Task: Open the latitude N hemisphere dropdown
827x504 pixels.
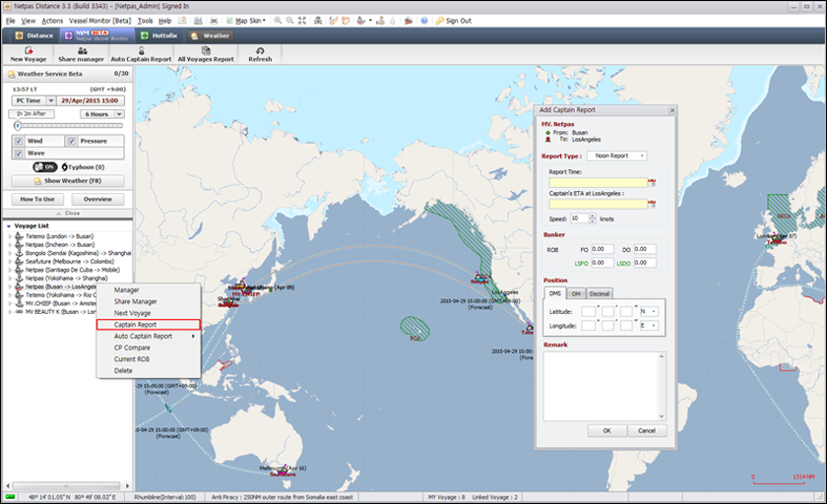Action: pos(649,312)
